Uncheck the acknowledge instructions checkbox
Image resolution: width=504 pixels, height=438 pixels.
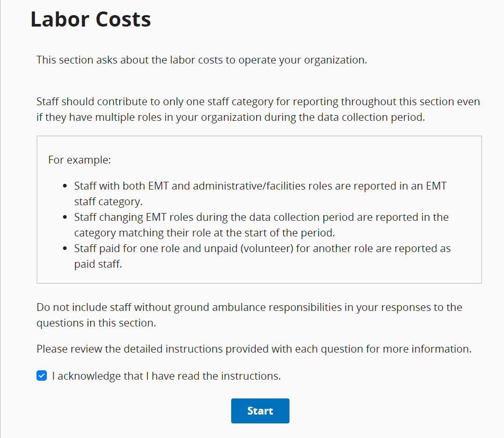(42, 376)
